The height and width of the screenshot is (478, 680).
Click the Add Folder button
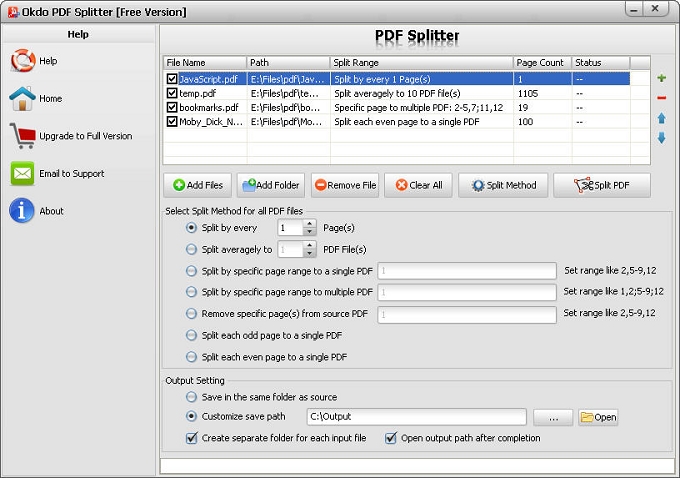tap(271, 185)
